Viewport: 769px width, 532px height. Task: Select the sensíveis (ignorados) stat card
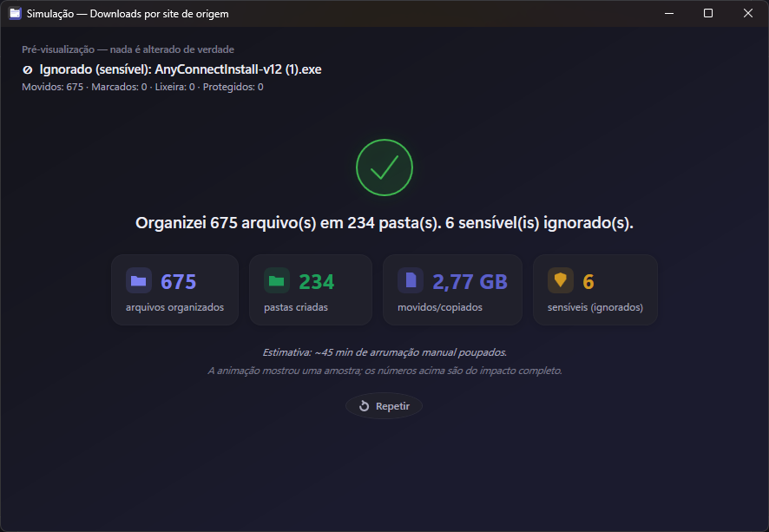(x=595, y=290)
